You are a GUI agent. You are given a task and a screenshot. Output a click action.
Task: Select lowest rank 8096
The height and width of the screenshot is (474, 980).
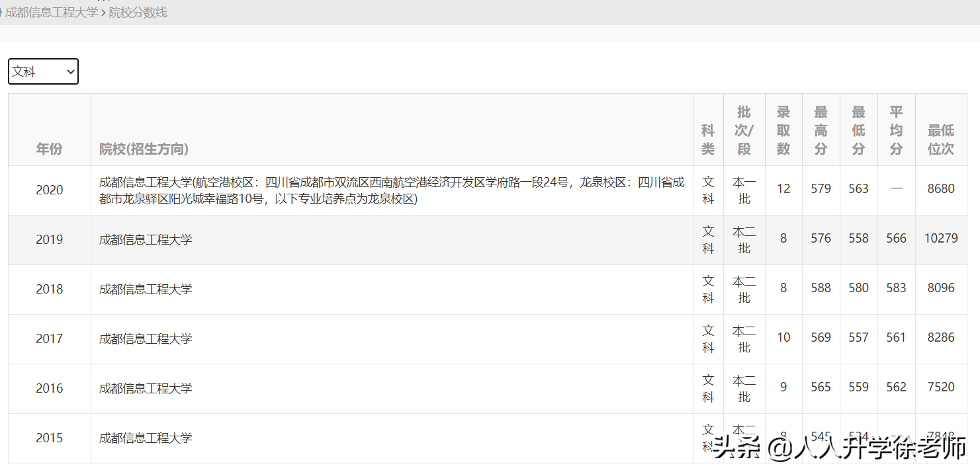point(941,288)
